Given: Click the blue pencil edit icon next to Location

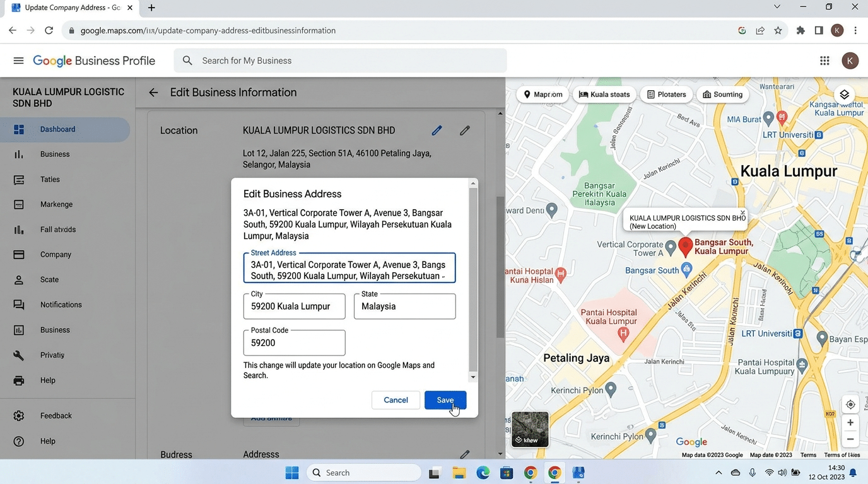Looking at the screenshot, I should [x=437, y=130].
